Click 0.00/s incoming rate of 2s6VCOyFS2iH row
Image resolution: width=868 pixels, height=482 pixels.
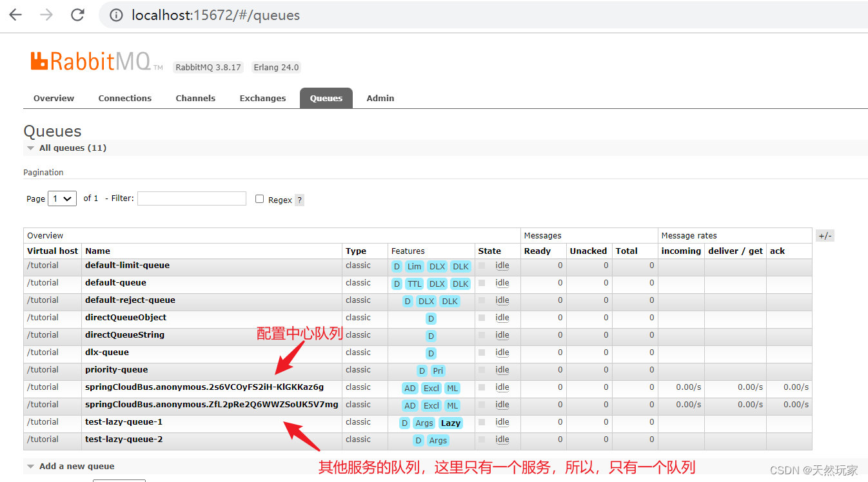tap(689, 387)
